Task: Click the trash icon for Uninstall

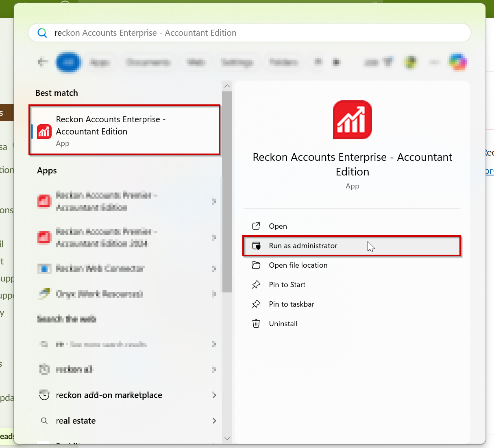Action: (x=256, y=324)
